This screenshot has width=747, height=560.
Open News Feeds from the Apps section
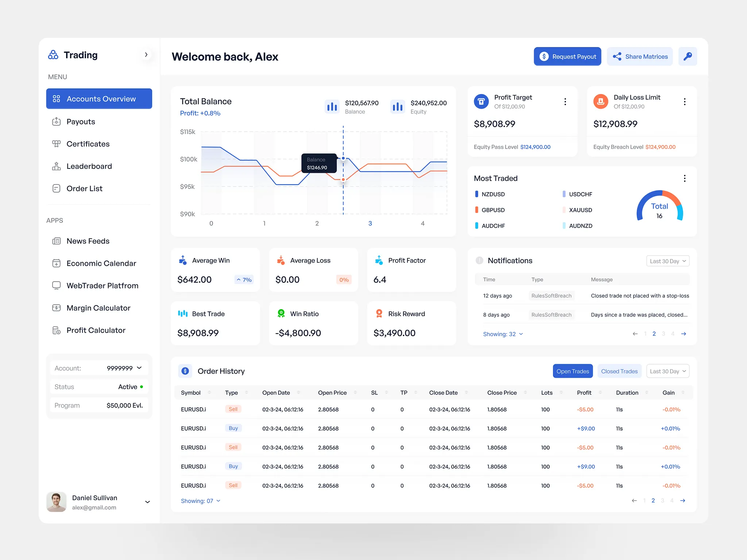point(88,241)
